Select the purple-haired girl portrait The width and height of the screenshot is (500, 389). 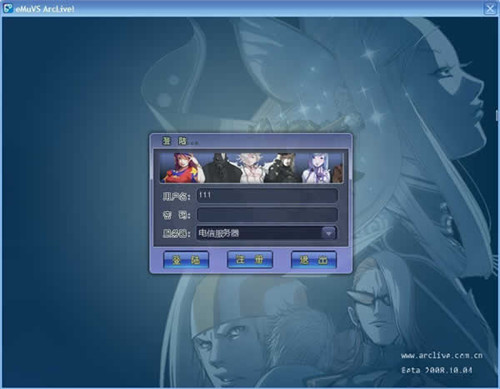click(317, 168)
